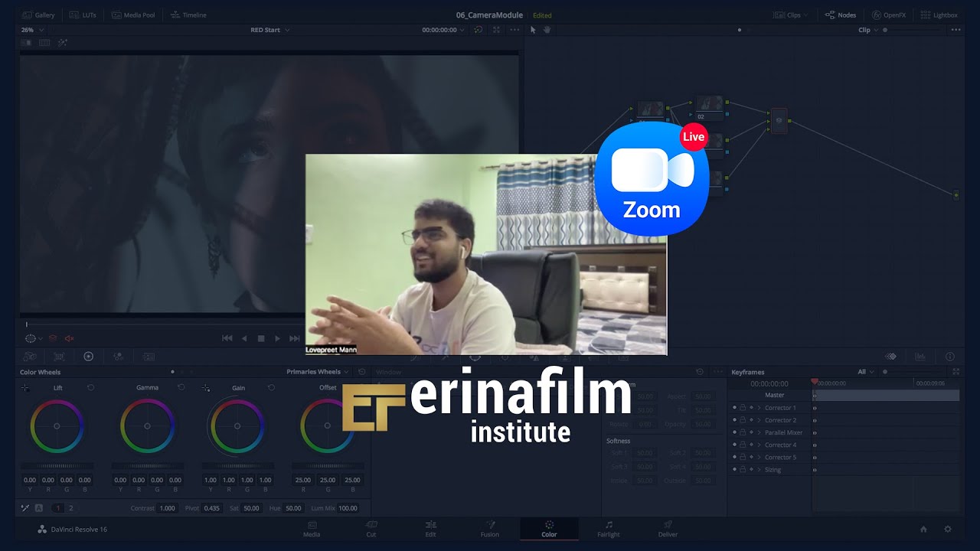Click the Gamma color wheel center
The image size is (980, 551).
click(147, 426)
